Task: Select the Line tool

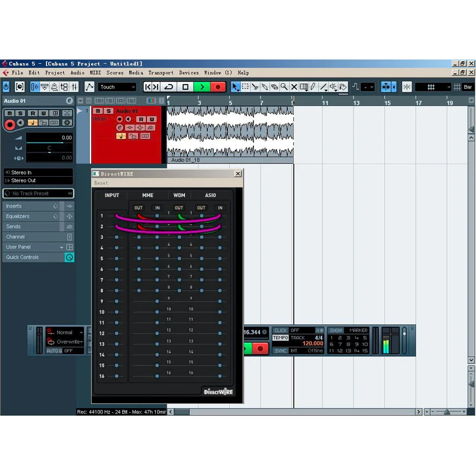Action: coord(323,87)
